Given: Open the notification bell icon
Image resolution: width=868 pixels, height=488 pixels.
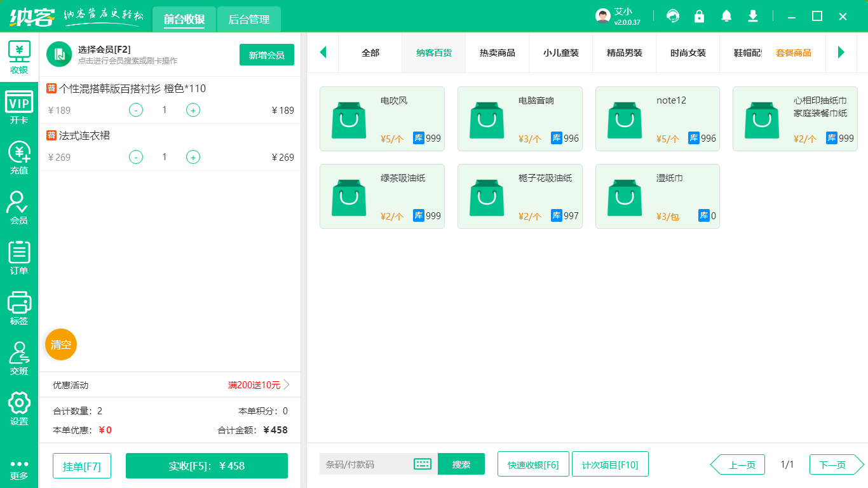Looking at the screenshot, I should (726, 16).
